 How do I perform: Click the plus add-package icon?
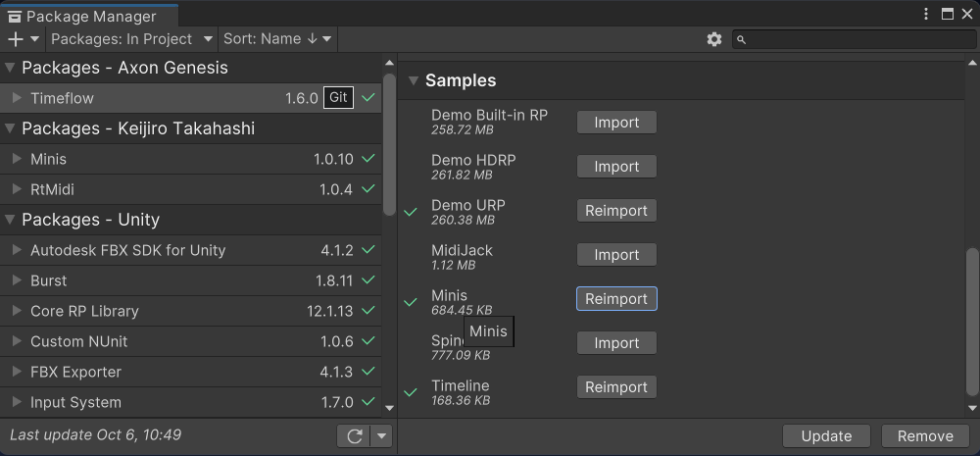tap(17, 39)
